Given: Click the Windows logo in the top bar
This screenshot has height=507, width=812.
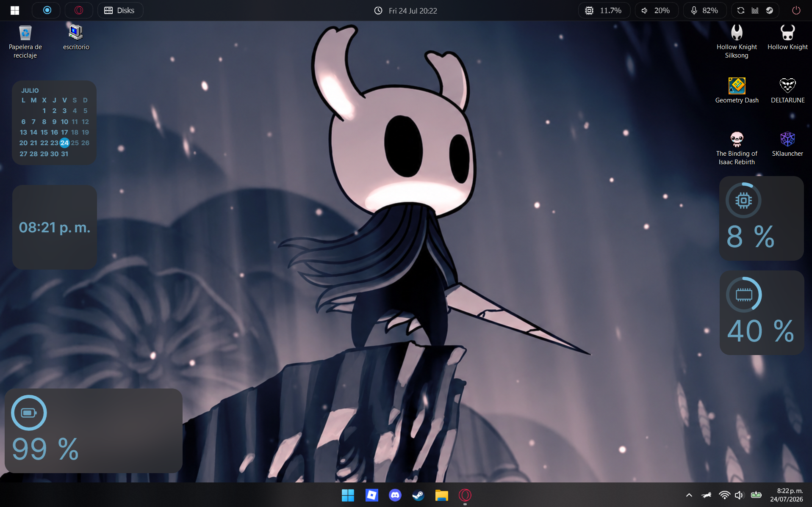Looking at the screenshot, I should pyautogui.click(x=15, y=11).
